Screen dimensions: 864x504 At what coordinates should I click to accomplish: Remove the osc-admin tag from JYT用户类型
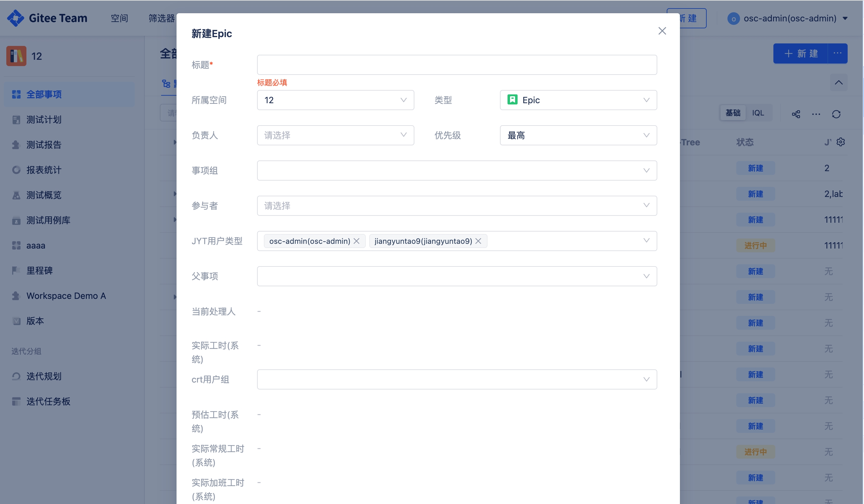tap(356, 241)
